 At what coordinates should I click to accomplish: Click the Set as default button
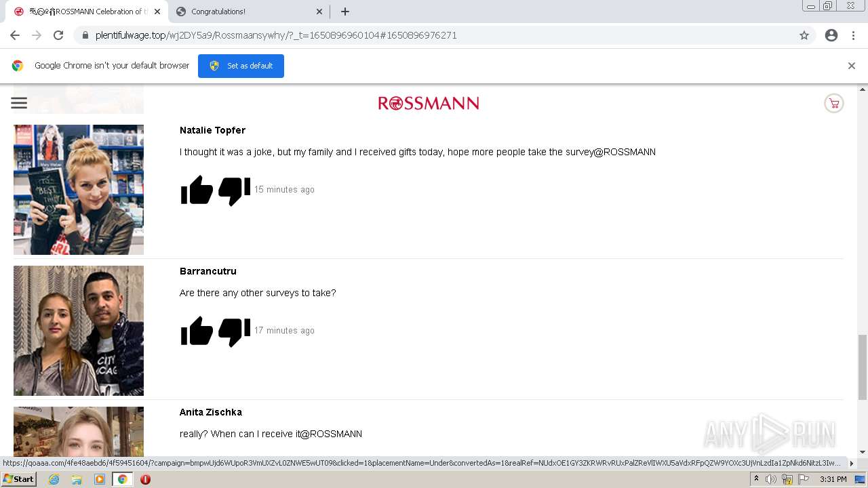tap(241, 66)
